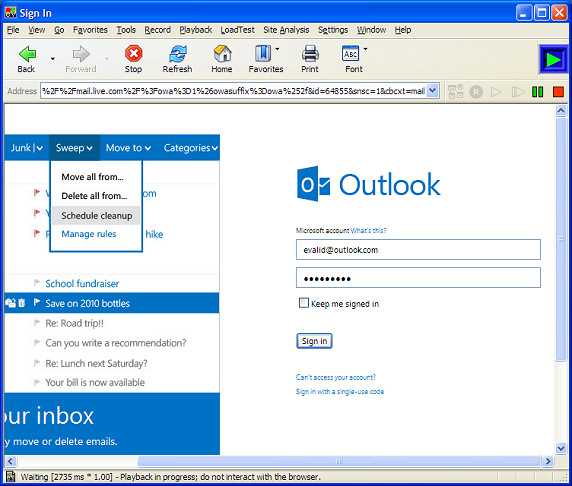Screen dimensions: 572x486
Task: Click the status bar application icon
Action: click(11, 477)
